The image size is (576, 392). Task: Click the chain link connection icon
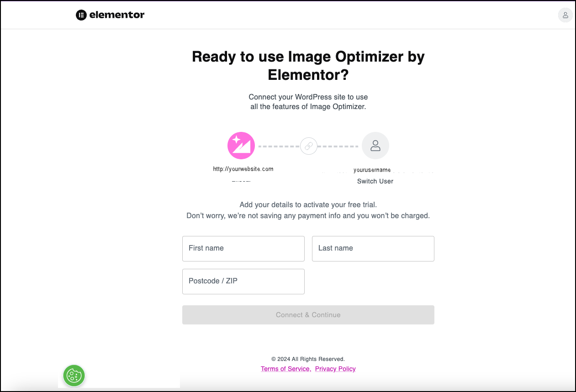click(x=308, y=146)
